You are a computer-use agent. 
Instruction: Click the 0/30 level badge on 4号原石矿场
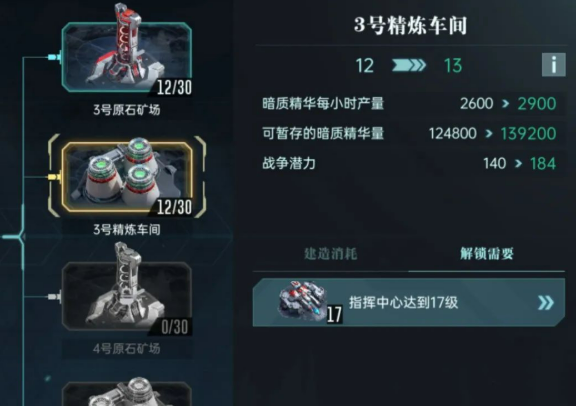(174, 327)
